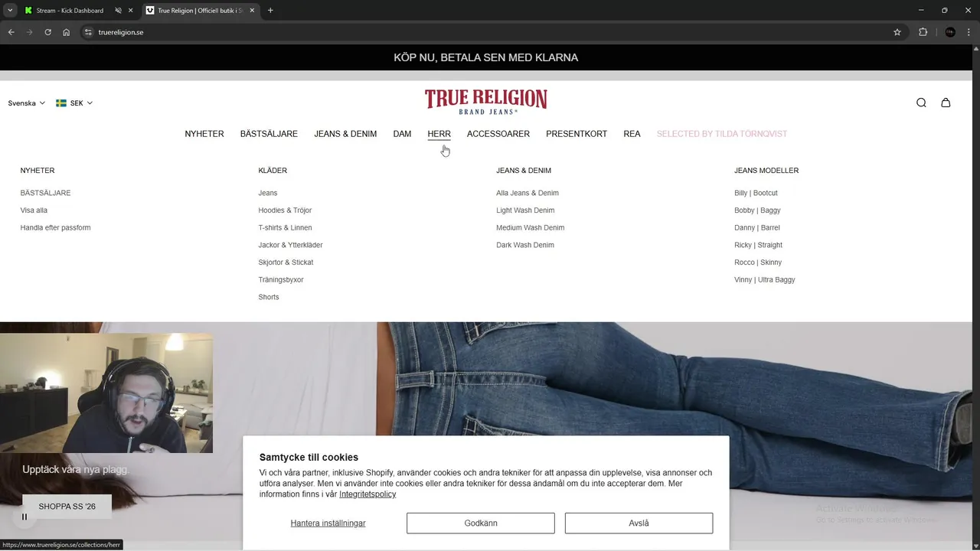Viewport: 980px width, 551px height.
Task: Open Vinny | Ultra Baggy model link
Action: pos(765,280)
